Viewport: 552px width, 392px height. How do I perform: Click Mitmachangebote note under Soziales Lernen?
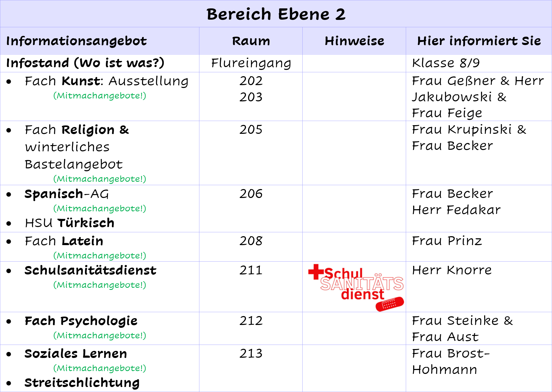(100, 368)
